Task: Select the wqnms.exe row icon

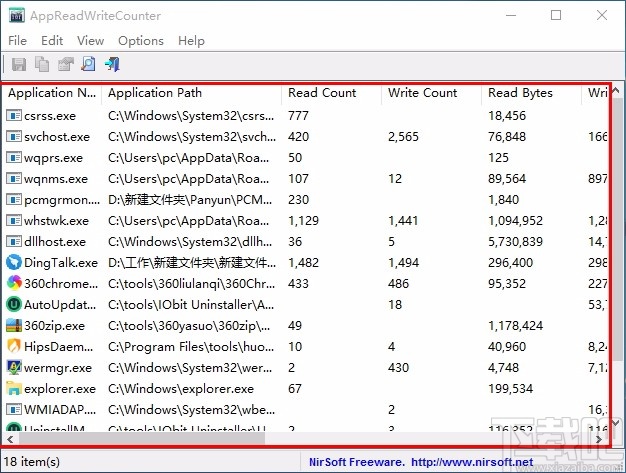Action: pos(14,178)
